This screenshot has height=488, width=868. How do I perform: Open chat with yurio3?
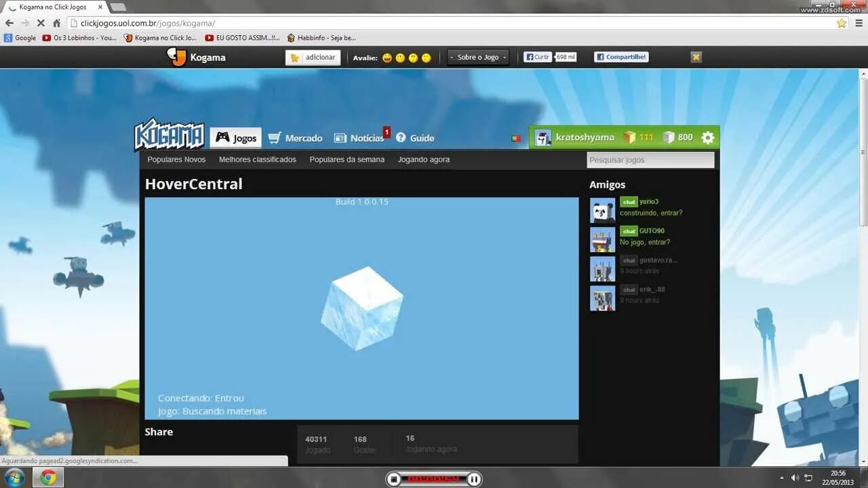pyautogui.click(x=629, y=202)
